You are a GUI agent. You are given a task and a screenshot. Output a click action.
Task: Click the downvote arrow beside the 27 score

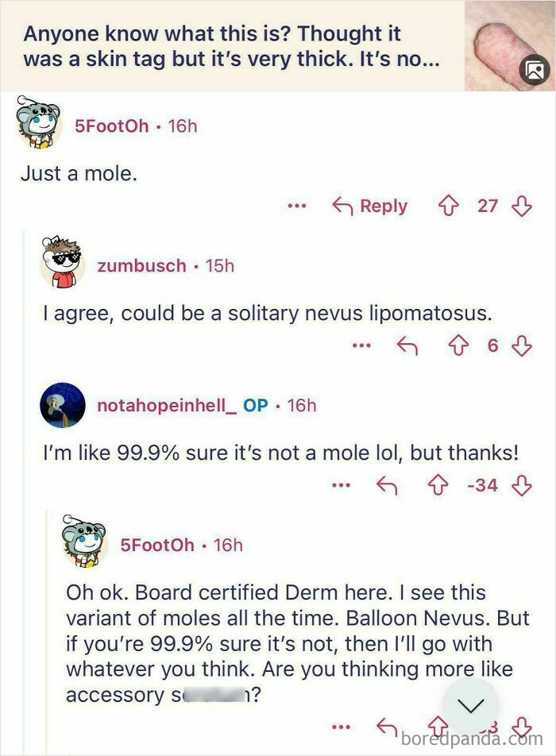pos(520,206)
